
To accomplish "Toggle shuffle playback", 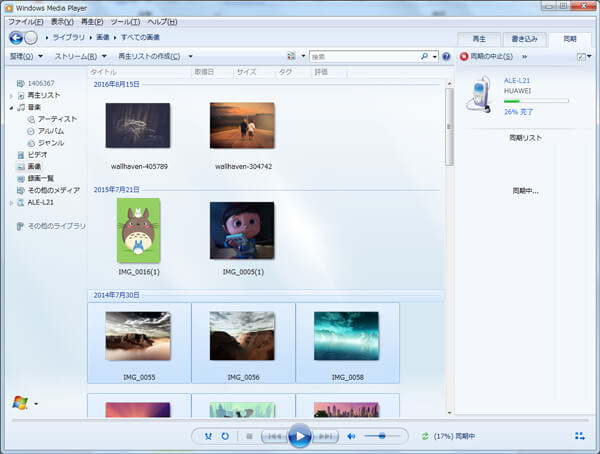I will pos(208,436).
